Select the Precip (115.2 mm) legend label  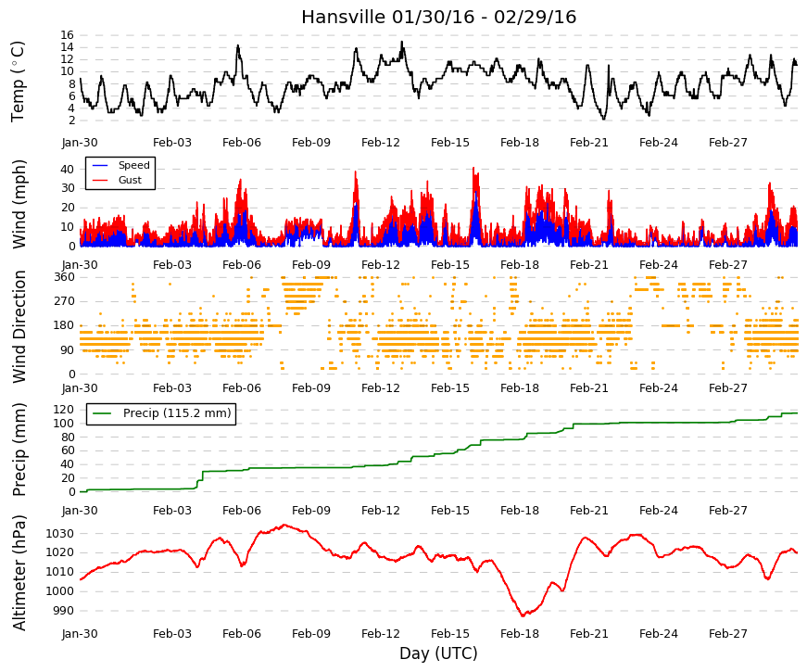pyautogui.click(x=177, y=413)
